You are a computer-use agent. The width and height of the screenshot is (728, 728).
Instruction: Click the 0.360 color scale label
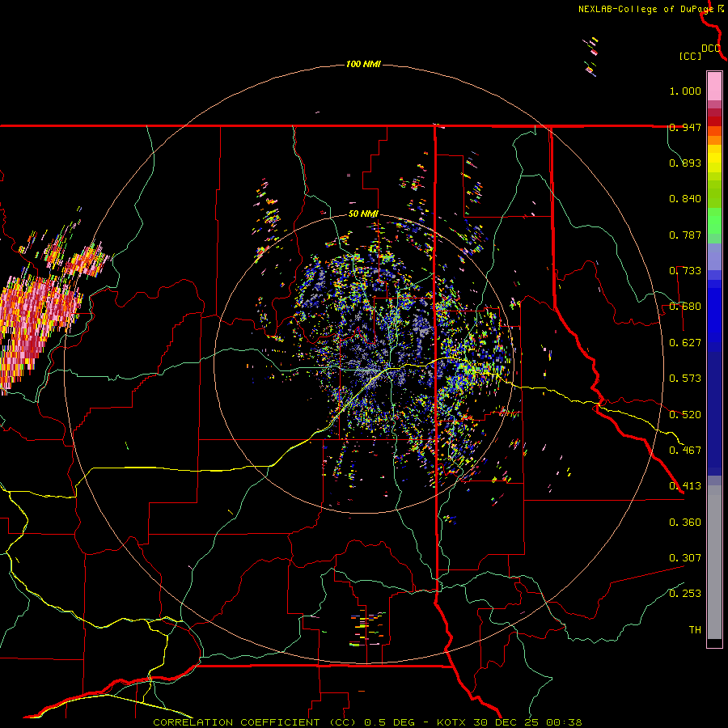point(685,523)
